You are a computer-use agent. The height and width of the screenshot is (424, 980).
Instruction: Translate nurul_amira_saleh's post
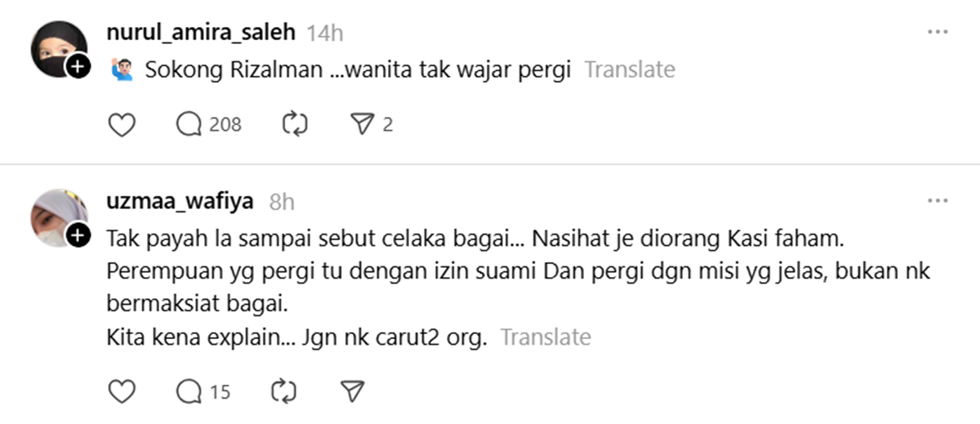point(629,70)
